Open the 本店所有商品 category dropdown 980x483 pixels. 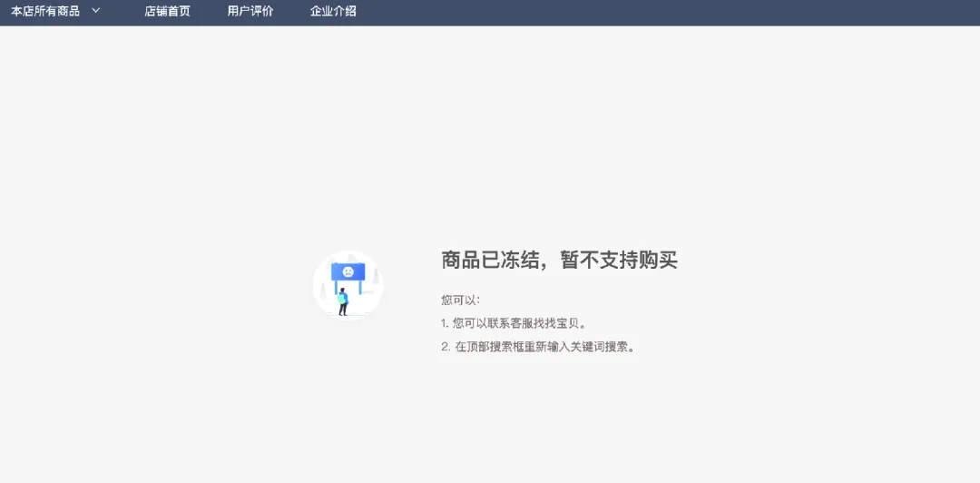(x=45, y=12)
